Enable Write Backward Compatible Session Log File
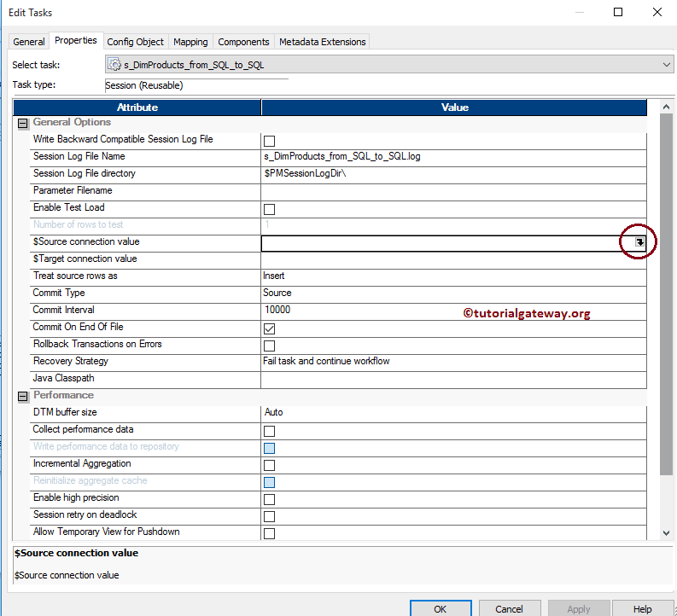The width and height of the screenshot is (677, 616). [x=269, y=141]
